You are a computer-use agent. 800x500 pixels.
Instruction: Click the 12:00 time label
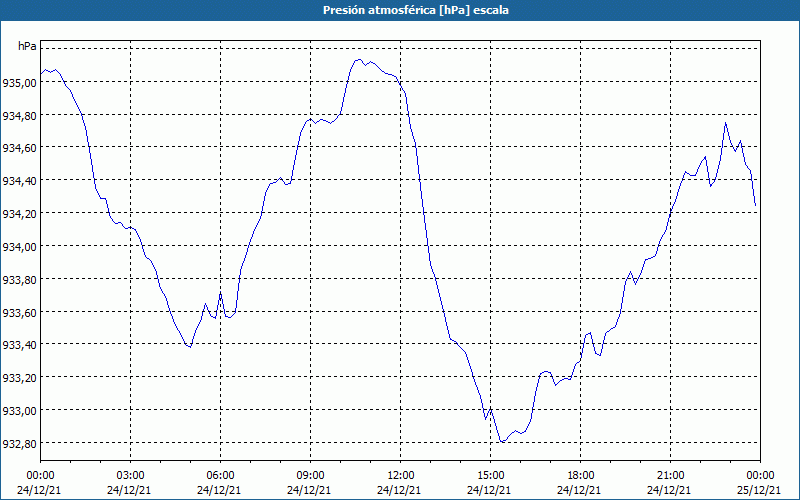pos(401,476)
